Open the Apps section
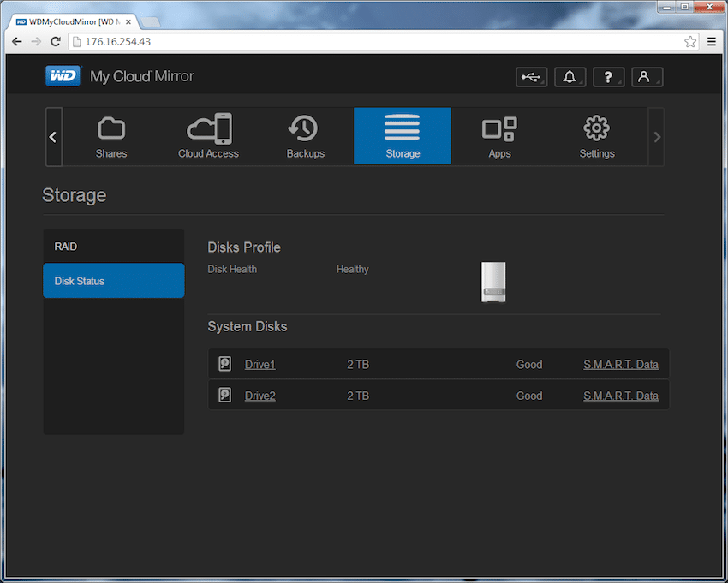Viewport: 728px width, 583px height. pos(499,136)
